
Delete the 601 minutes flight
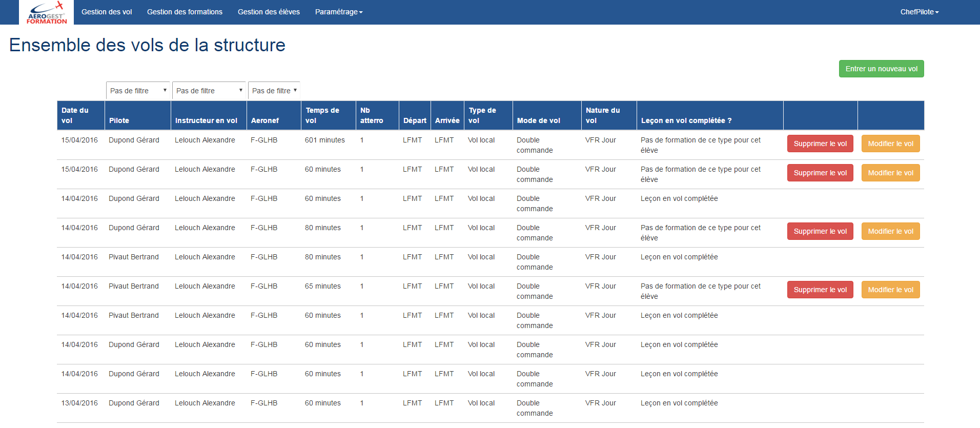click(820, 144)
